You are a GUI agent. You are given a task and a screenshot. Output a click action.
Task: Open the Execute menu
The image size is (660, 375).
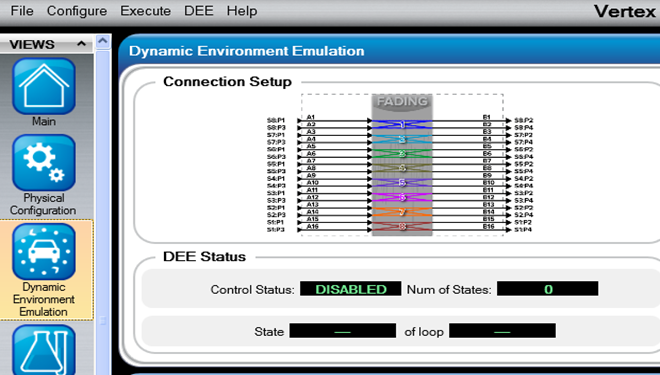coord(146,11)
